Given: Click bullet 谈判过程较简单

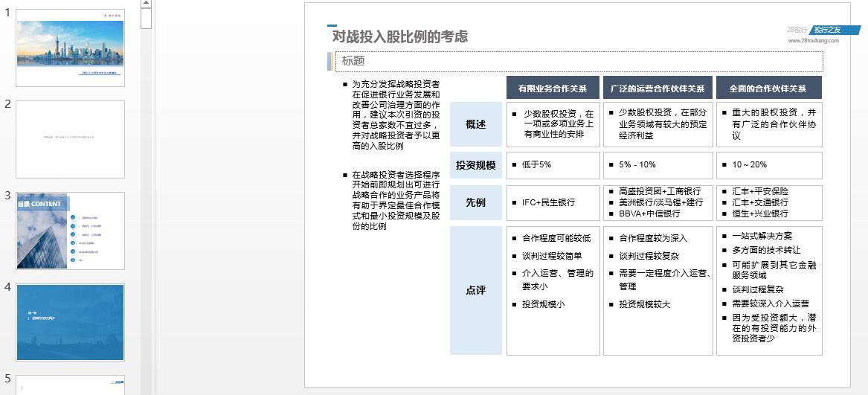Looking at the screenshot, I should pos(552,256).
